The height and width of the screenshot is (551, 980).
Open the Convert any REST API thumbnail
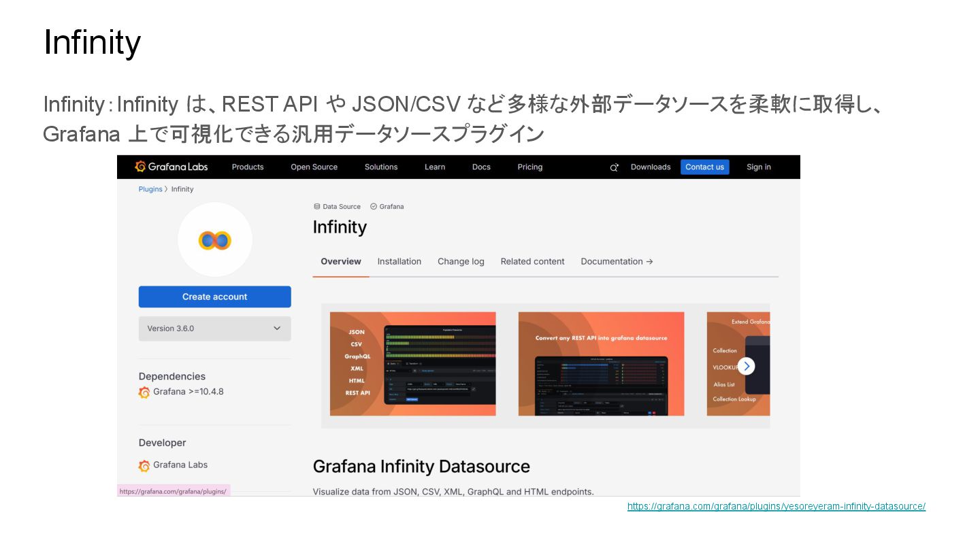click(601, 364)
